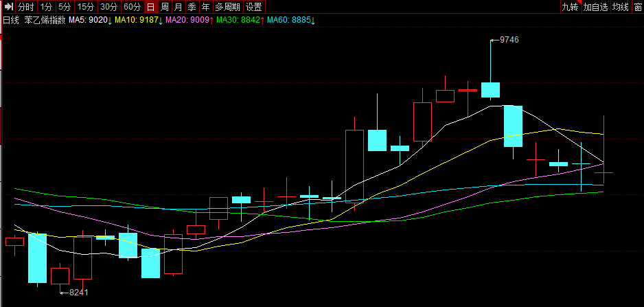Select the 15分 period
The height and width of the screenshot is (307, 644).
pyautogui.click(x=85, y=7)
